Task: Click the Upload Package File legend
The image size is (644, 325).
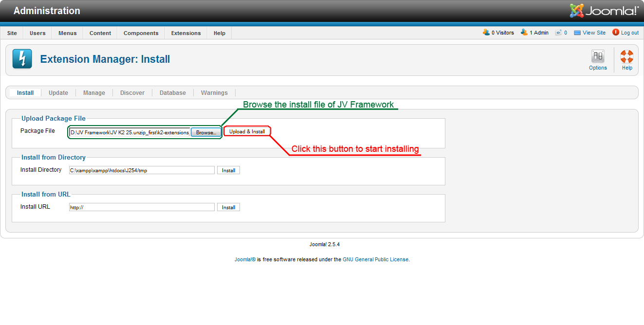Action: coord(54,119)
